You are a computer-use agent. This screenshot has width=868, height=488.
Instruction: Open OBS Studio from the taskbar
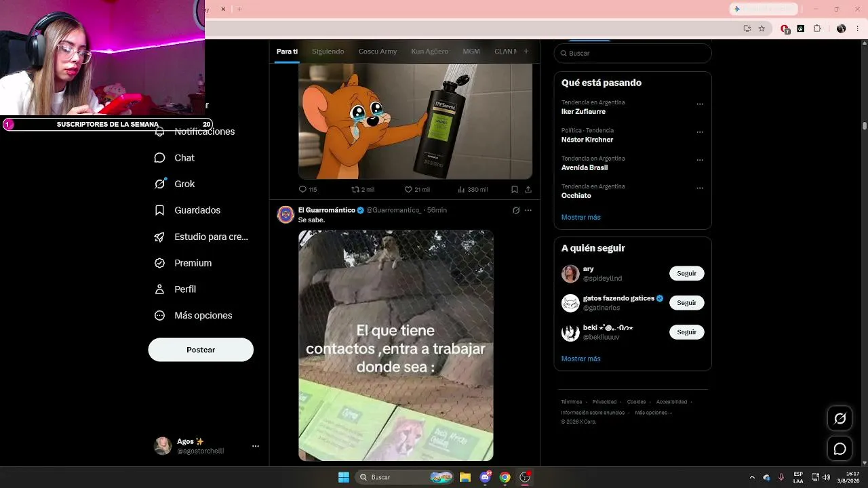[524, 477]
